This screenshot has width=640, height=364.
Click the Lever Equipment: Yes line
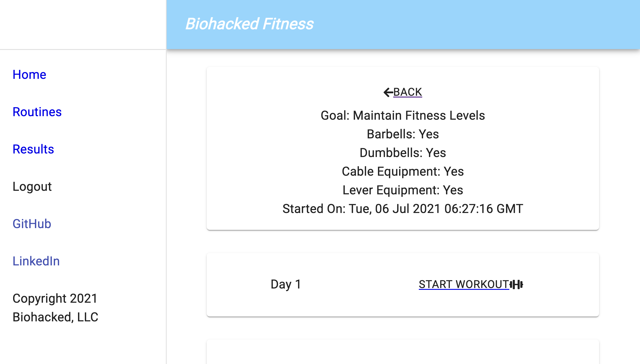pos(403,190)
